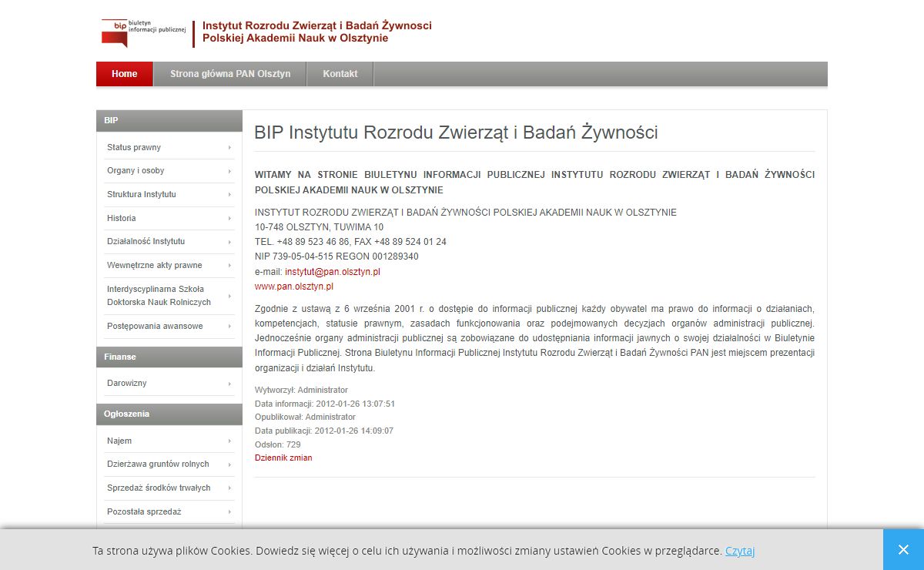Open Sprzedaż środków trwałych
This screenshot has width=924, height=570.
pyautogui.click(x=169, y=488)
